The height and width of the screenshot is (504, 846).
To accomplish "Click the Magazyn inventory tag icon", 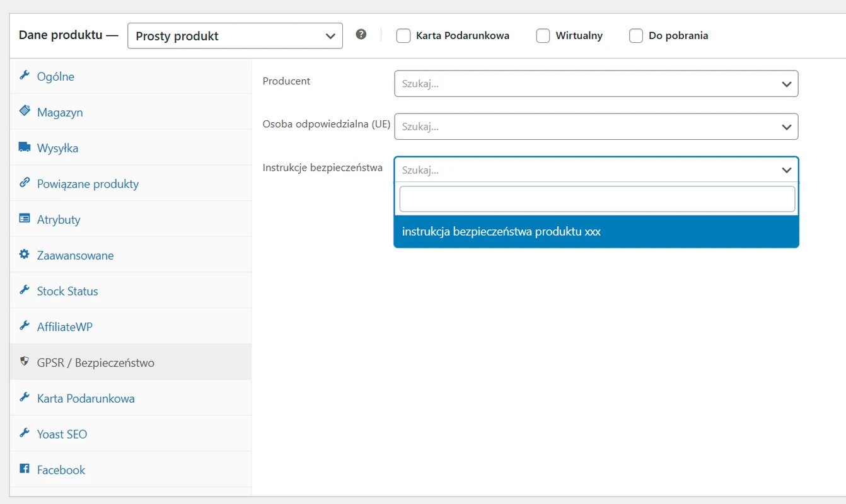I will coord(25,112).
